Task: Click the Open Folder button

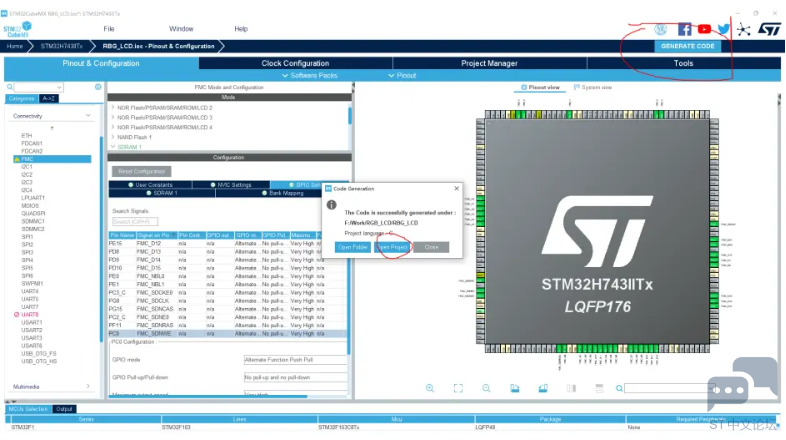Action: (353, 247)
